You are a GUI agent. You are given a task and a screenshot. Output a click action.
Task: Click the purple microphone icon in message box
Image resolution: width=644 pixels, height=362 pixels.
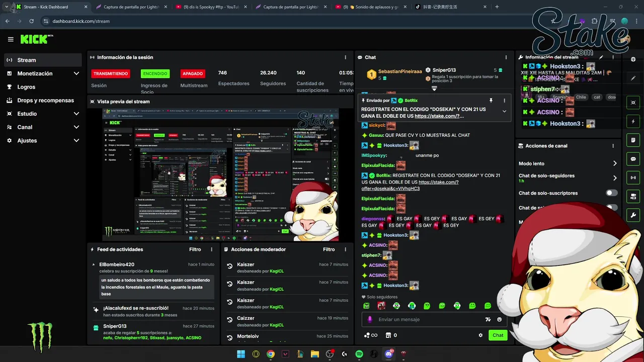[370, 319]
